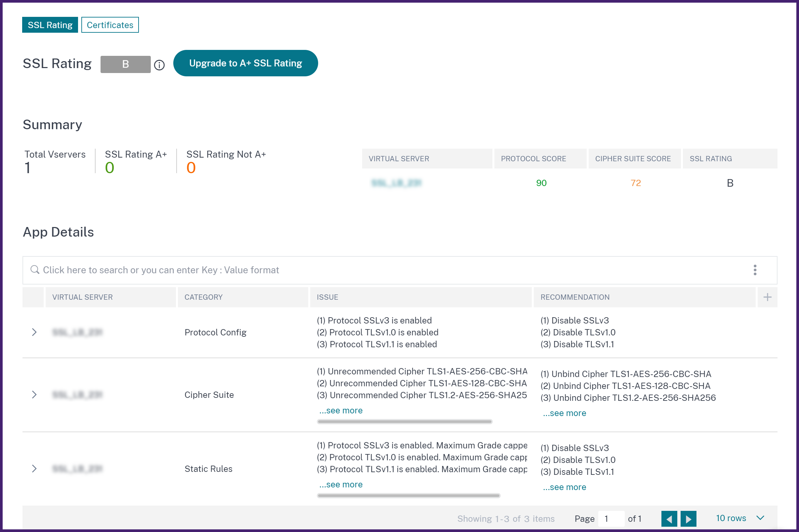Go to the next page arrow

coord(688,519)
